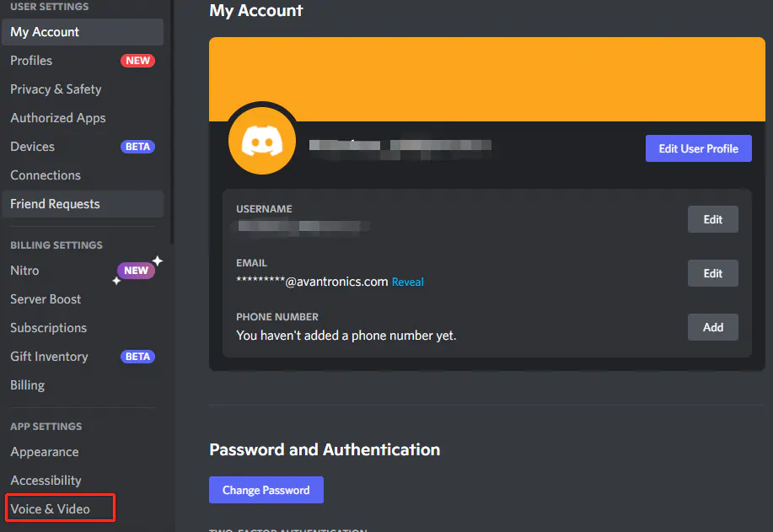Click the Edit User Profile button
This screenshot has height=532, width=773.
(698, 148)
